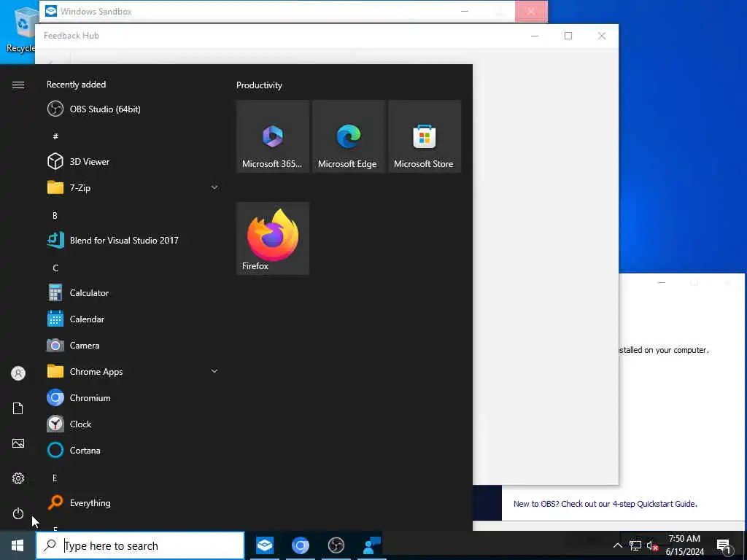Open Blend for Visual Studio 2017

[x=133, y=240]
